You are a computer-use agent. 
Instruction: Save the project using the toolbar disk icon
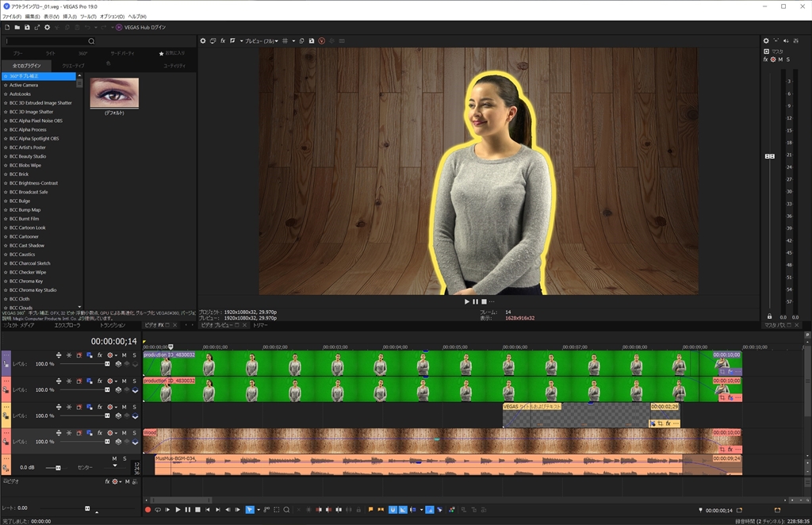[27, 27]
